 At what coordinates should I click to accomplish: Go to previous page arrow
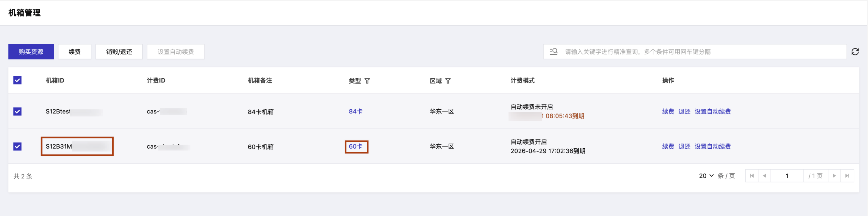(x=764, y=176)
